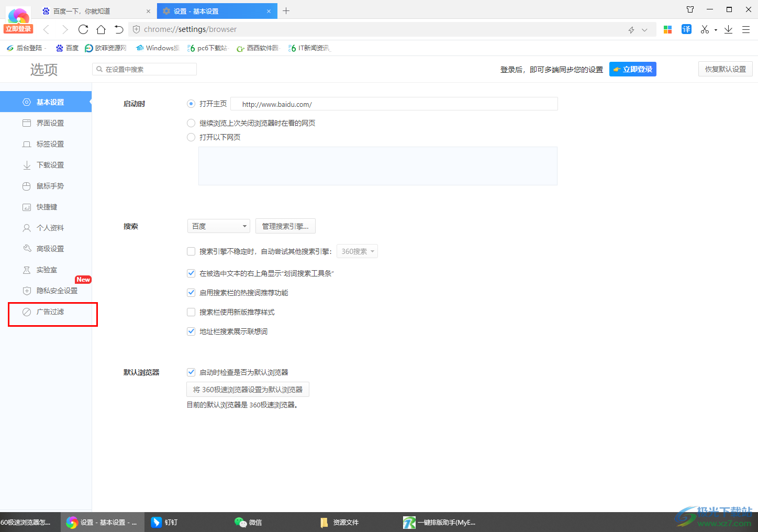
Task: Open 标签设置 in sidebar
Action: click(x=46, y=144)
